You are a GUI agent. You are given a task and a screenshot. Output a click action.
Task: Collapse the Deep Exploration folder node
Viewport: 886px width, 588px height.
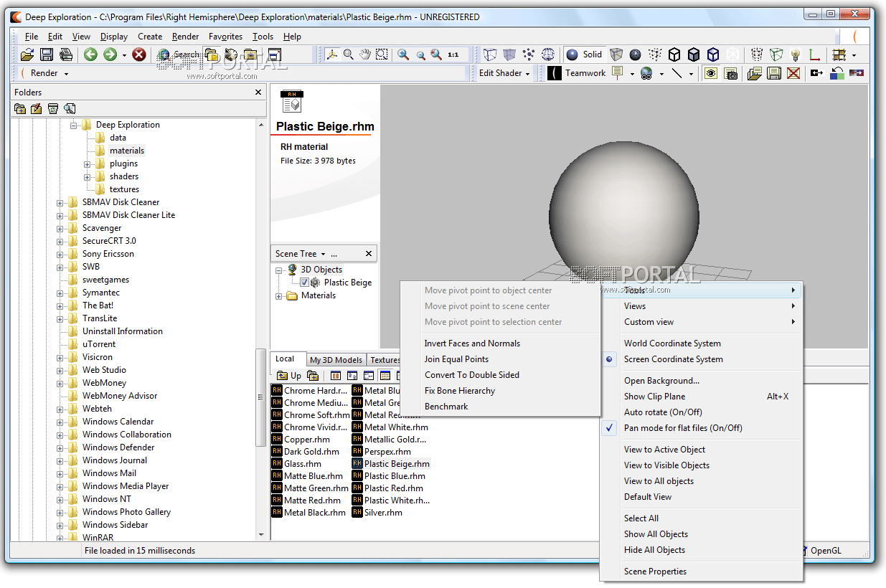tap(74, 125)
